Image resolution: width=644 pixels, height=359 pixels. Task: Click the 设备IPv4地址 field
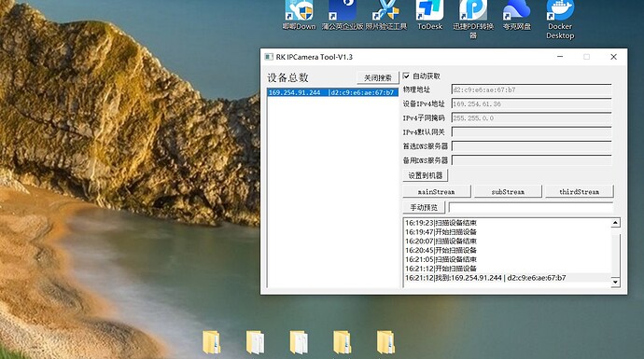click(x=531, y=104)
